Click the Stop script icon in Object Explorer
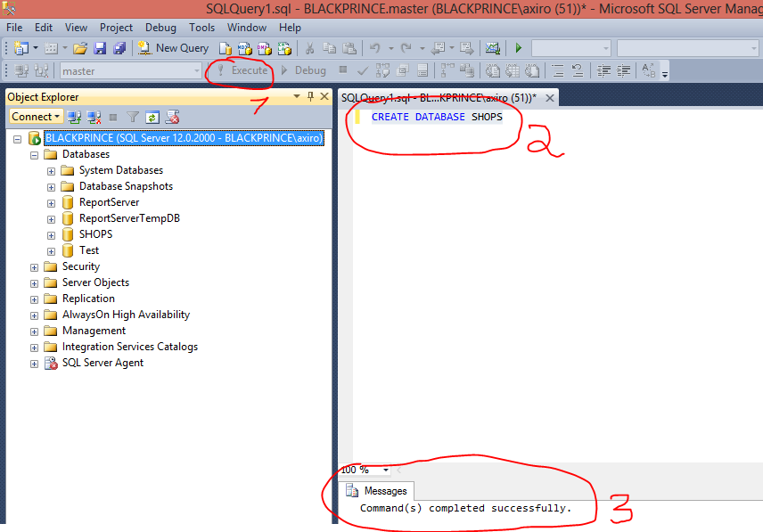The height and width of the screenshot is (532, 763). click(x=172, y=117)
